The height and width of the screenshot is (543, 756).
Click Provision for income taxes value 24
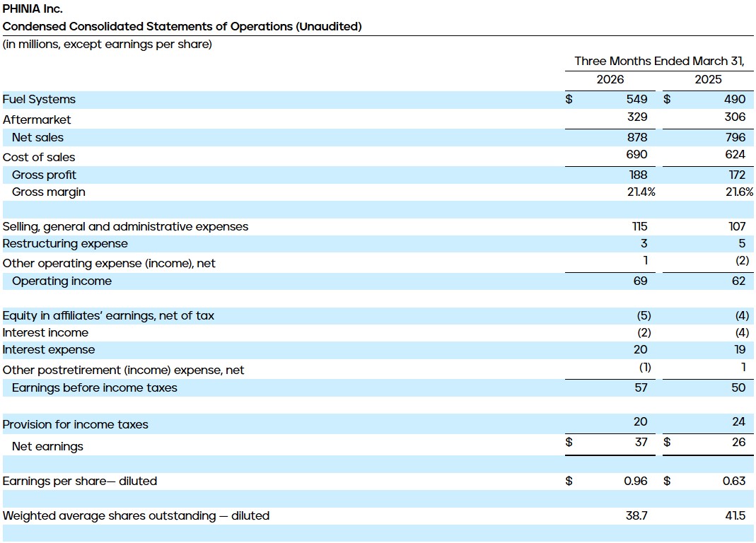click(x=738, y=422)
